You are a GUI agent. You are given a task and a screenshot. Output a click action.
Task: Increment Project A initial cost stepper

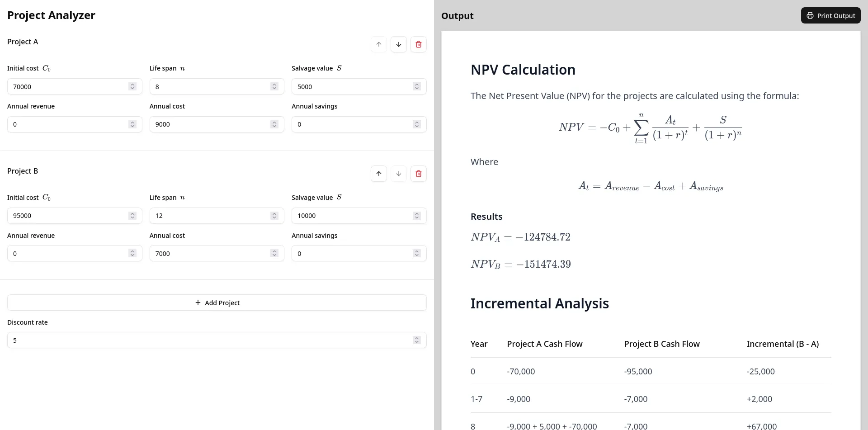click(x=132, y=85)
